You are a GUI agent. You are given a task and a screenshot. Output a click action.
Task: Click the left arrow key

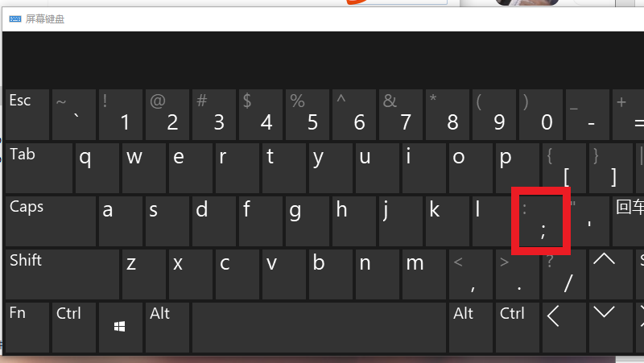pos(564,328)
